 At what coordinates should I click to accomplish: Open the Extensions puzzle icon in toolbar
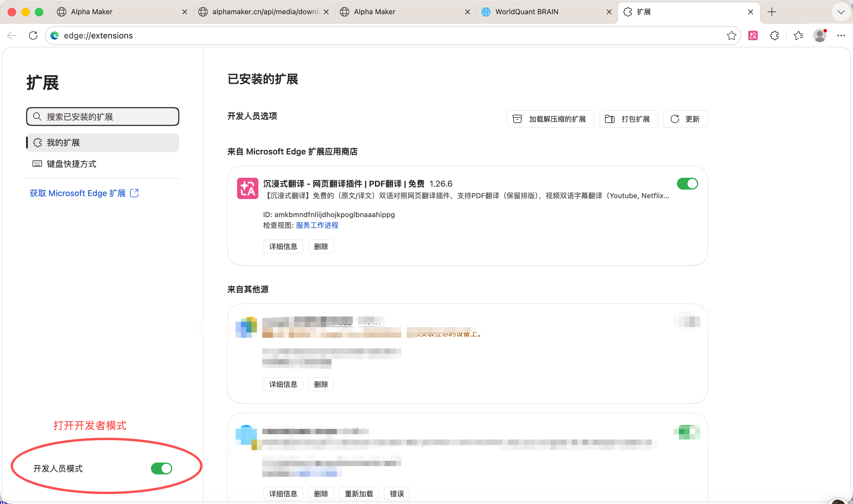coord(774,35)
